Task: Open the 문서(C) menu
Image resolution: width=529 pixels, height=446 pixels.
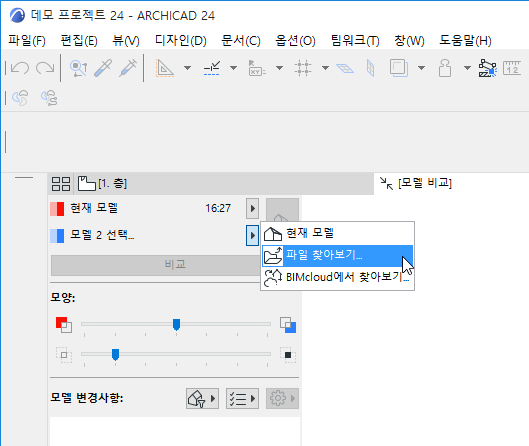Action: 241,41
